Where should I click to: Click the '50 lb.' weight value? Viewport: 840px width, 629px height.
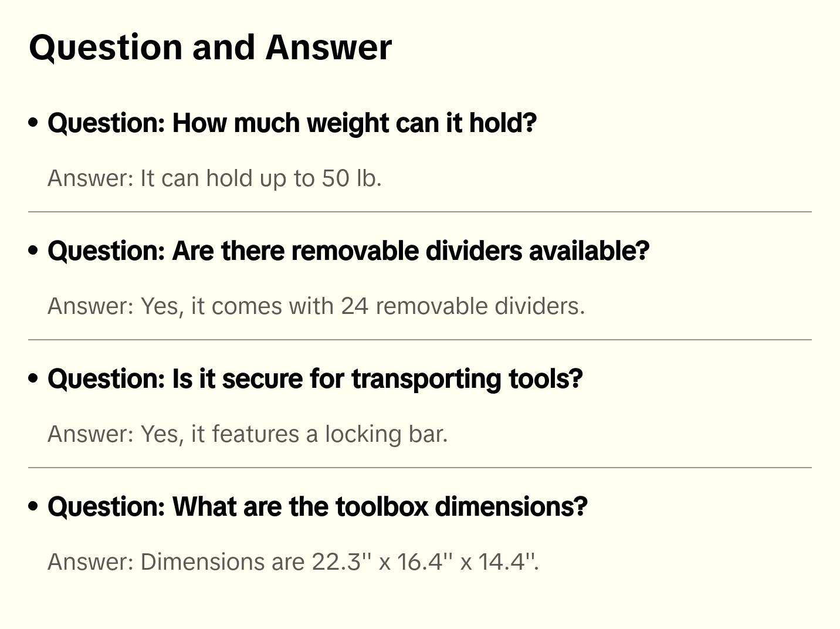pyautogui.click(x=351, y=178)
